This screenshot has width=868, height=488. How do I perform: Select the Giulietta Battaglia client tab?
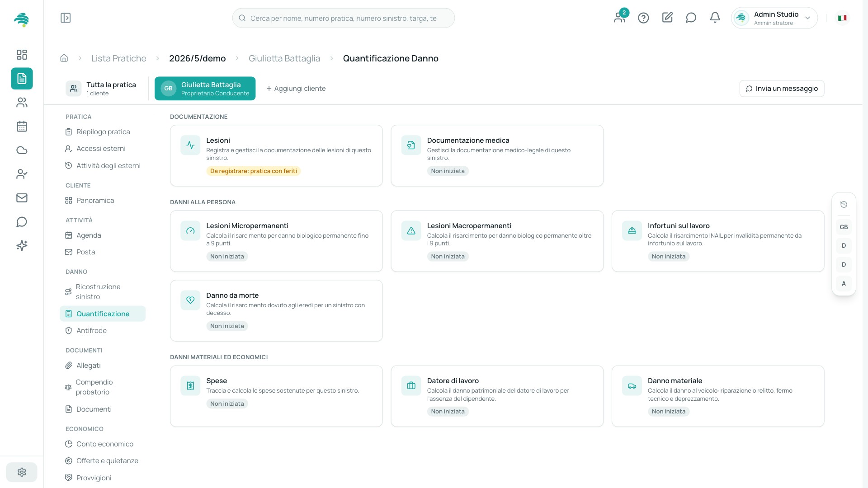pos(205,89)
